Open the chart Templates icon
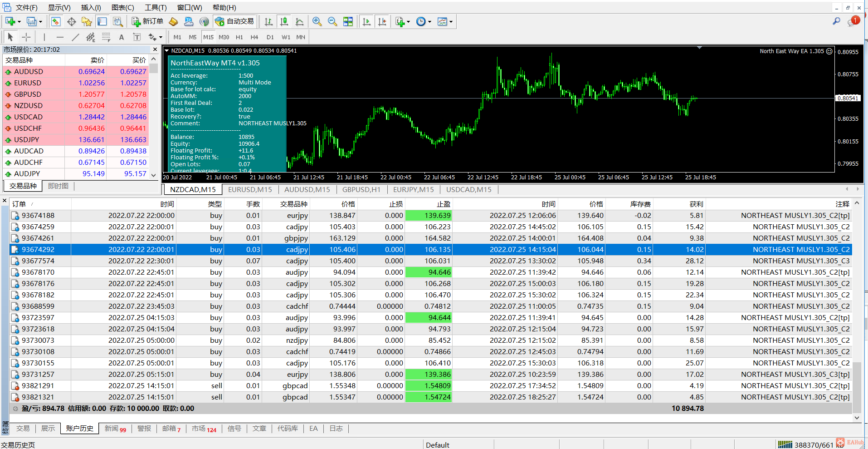Image resolution: width=868 pixels, height=449 pixels. click(442, 21)
